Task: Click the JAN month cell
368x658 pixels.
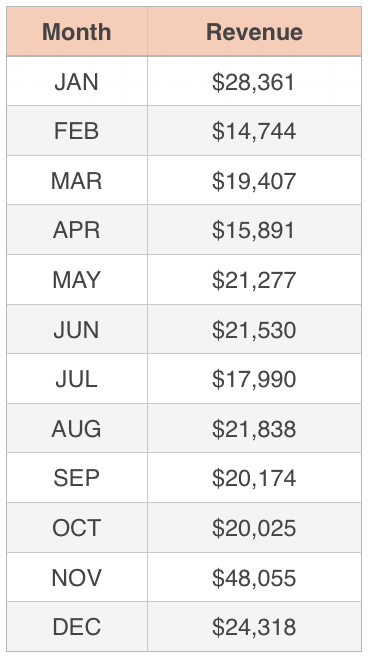Action: (77, 81)
